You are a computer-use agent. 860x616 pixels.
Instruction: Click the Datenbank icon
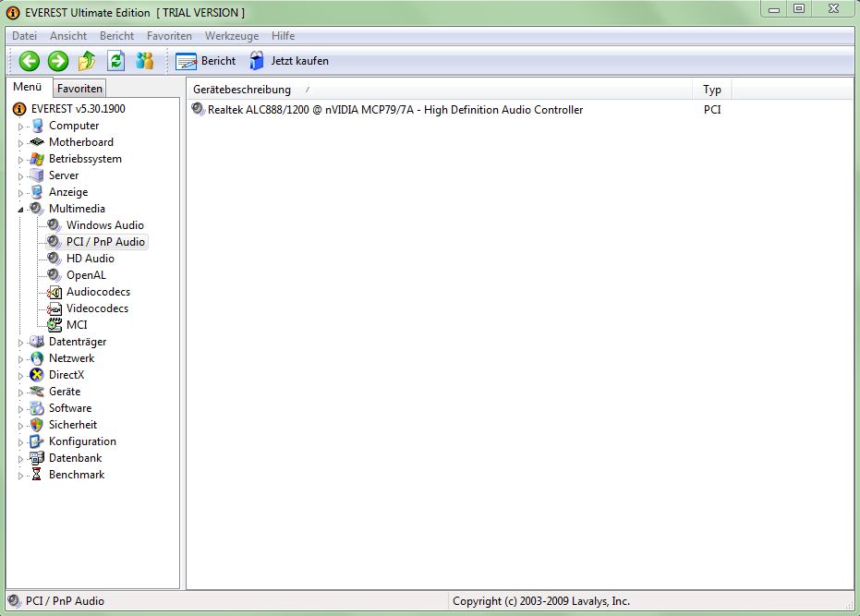tap(37, 458)
